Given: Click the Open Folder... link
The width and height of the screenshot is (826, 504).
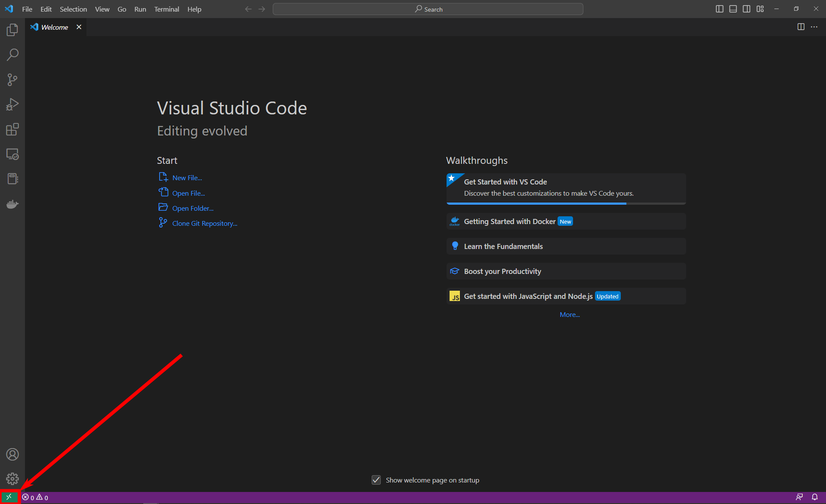Looking at the screenshot, I should pyautogui.click(x=193, y=208).
